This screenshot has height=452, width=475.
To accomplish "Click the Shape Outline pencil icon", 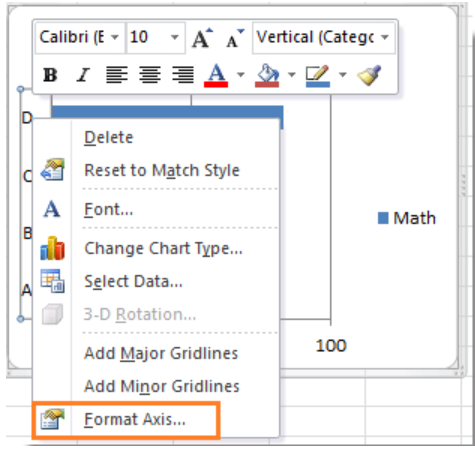I will (x=318, y=75).
